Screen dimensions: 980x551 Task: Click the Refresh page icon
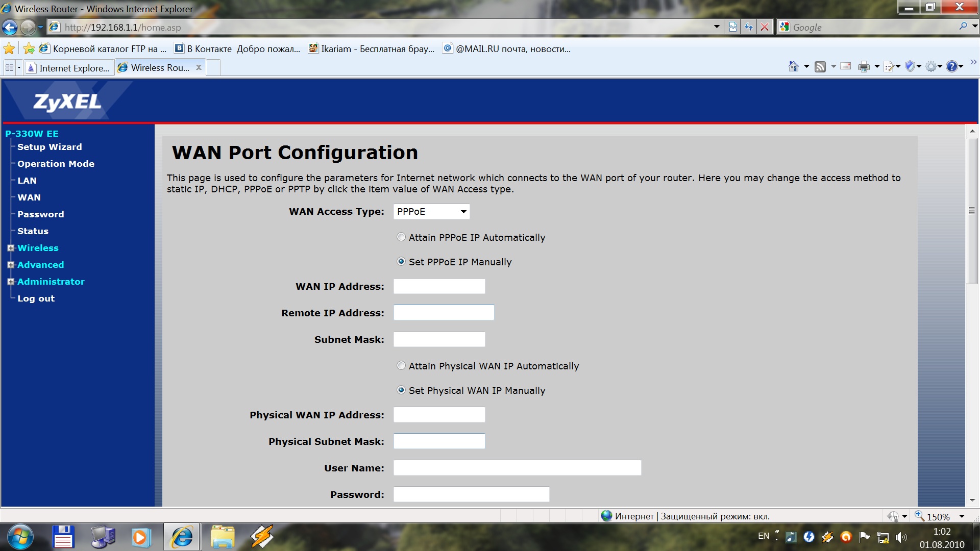pyautogui.click(x=748, y=27)
